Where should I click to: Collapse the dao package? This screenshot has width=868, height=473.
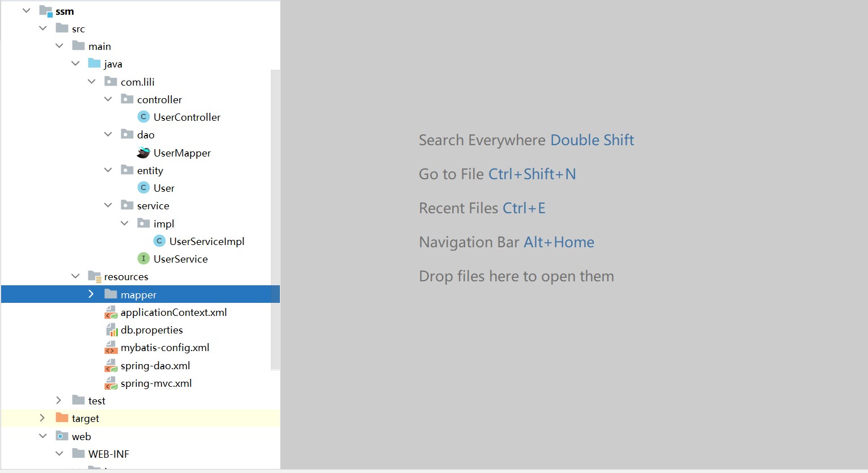(108, 134)
